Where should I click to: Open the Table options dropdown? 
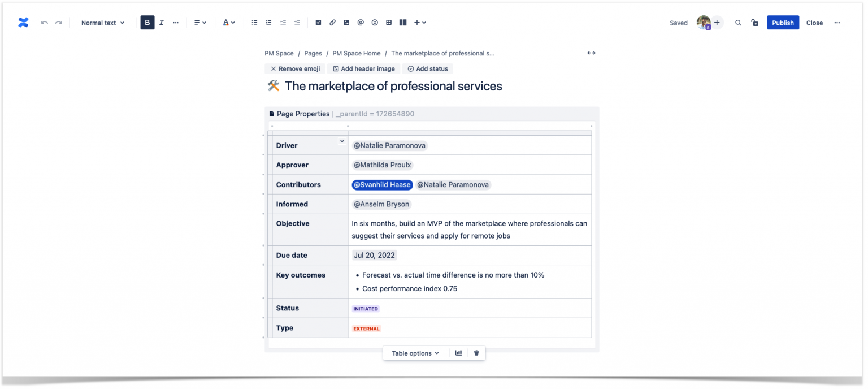click(x=415, y=353)
